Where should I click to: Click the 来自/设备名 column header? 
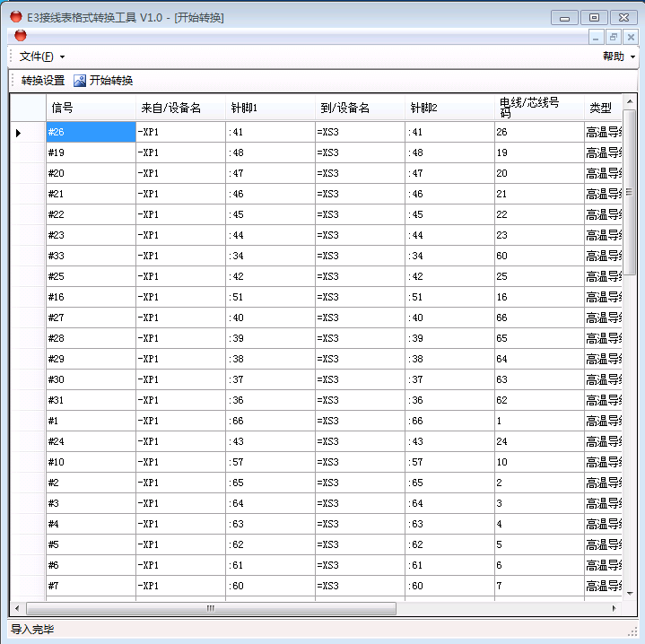(x=179, y=108)
